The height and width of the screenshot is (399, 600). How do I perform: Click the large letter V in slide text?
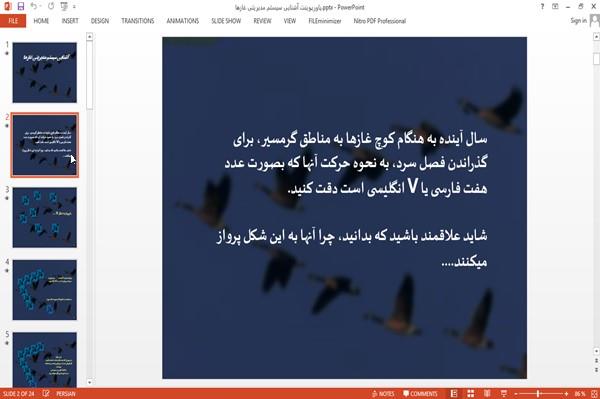412,186
